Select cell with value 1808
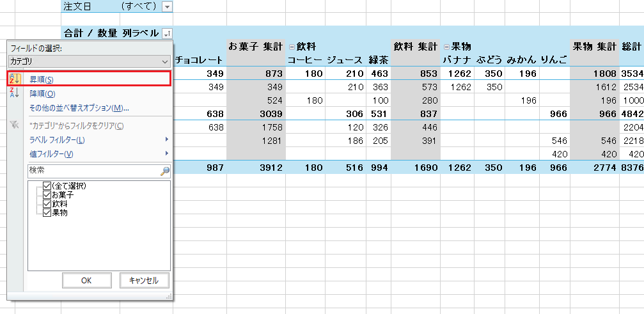This screenshot has width=644, height=314. tap(595, 74)
